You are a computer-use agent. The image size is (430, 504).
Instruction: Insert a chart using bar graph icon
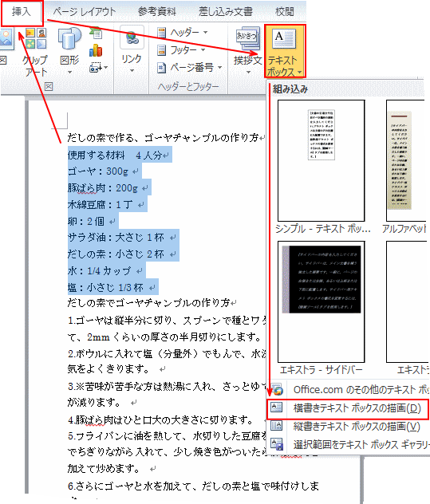(96, 51)
